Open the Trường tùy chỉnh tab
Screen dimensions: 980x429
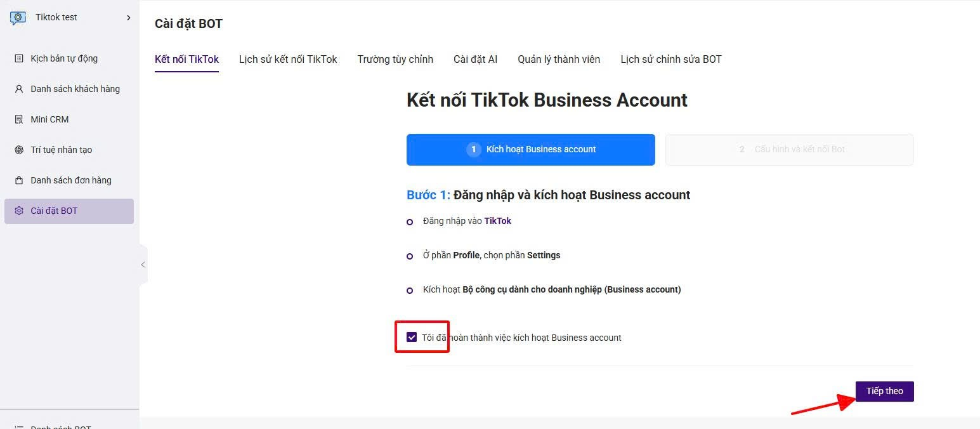(x=395, y=59)
